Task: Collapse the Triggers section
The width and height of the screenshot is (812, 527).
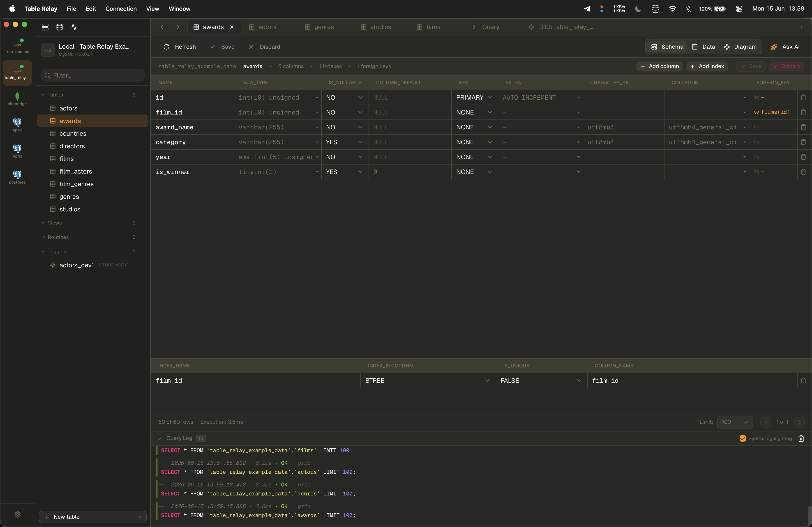Action: click(x=43, y=252)
